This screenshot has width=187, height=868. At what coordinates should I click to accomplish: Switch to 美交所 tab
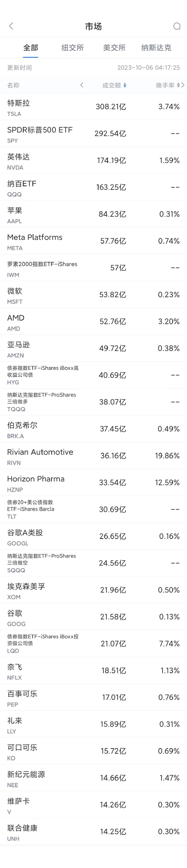[x=114, y=48]
